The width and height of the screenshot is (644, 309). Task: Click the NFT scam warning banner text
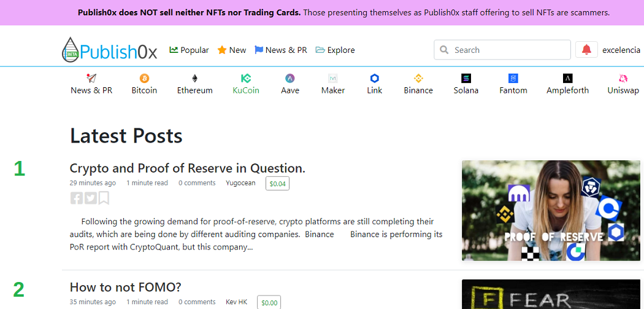click(343, 12)
